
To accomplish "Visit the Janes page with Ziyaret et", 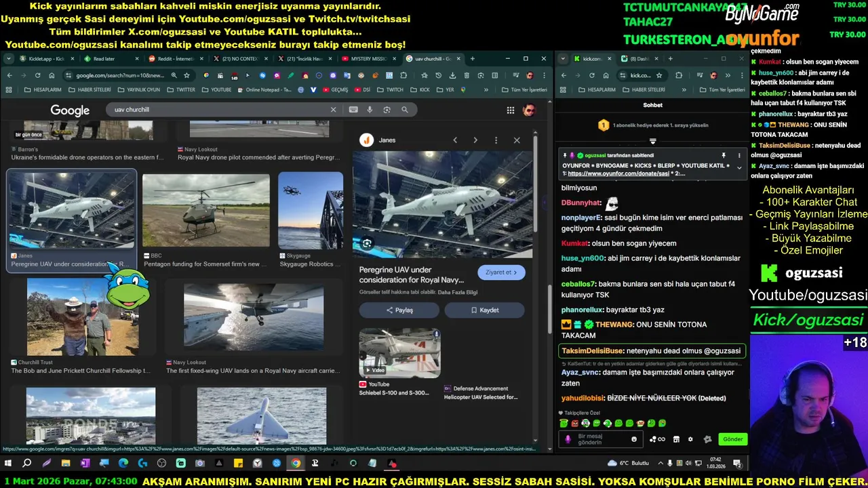I will (x=501, y=272).
